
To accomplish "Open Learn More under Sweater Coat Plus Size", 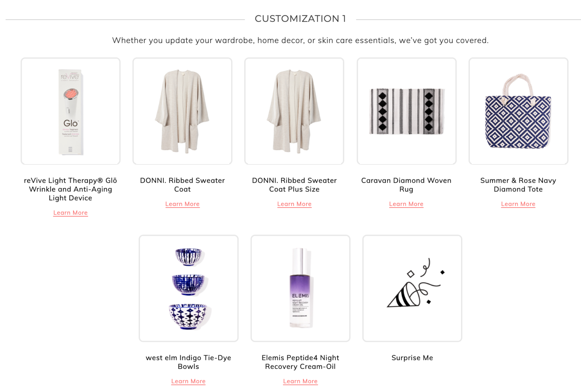I will point(294,204).
